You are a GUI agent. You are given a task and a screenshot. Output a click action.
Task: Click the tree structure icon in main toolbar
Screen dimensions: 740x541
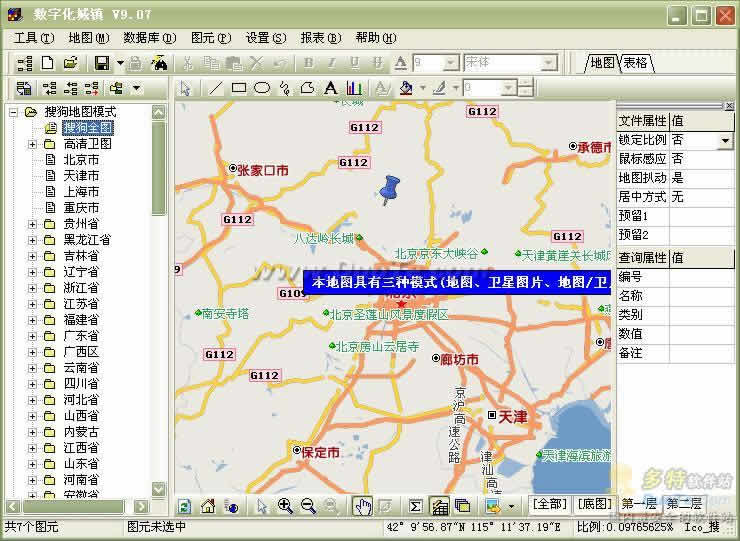(x=25, y=63)
